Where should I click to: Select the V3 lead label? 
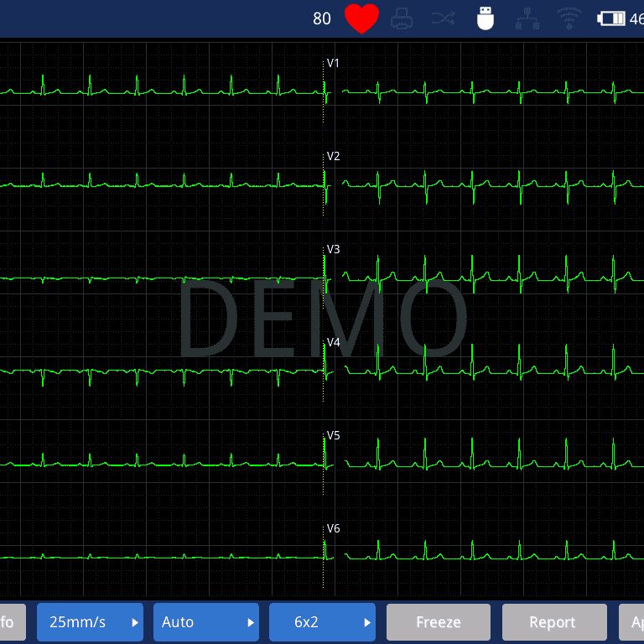coord(333,250)
